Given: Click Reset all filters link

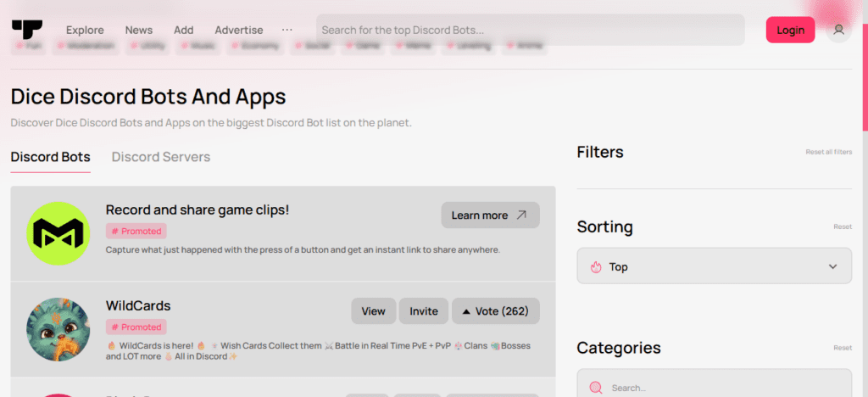Looking at the screenshot, I should pyautogui.click(x=829, y=152).
